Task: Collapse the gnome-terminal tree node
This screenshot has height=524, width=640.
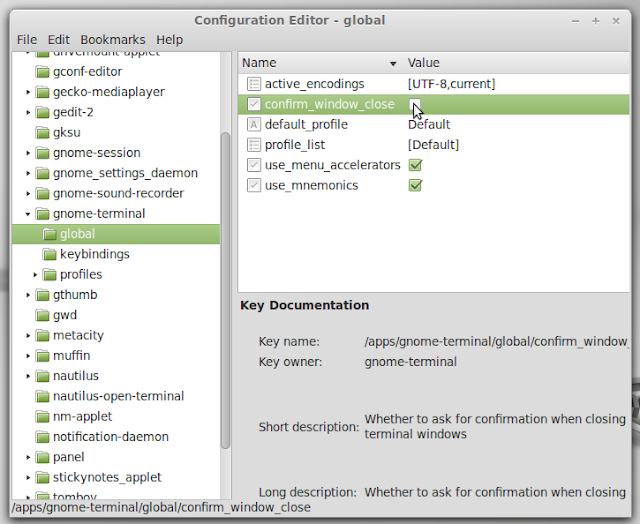Action: point(28,214)
